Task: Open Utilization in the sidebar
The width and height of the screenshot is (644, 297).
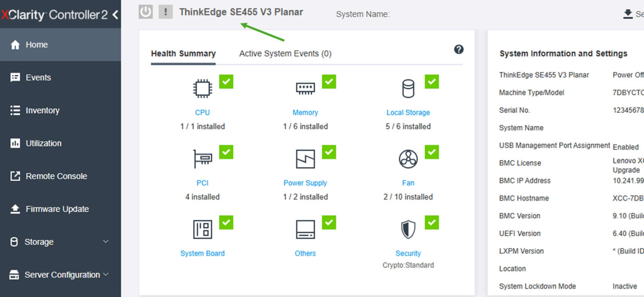Action: pos(60,143)
